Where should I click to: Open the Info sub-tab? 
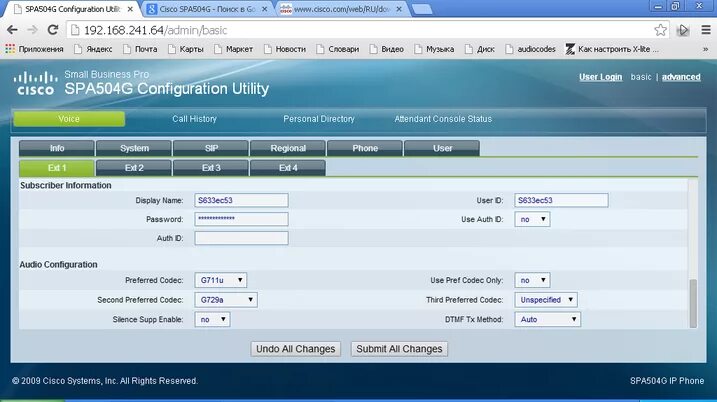(57, 148)
